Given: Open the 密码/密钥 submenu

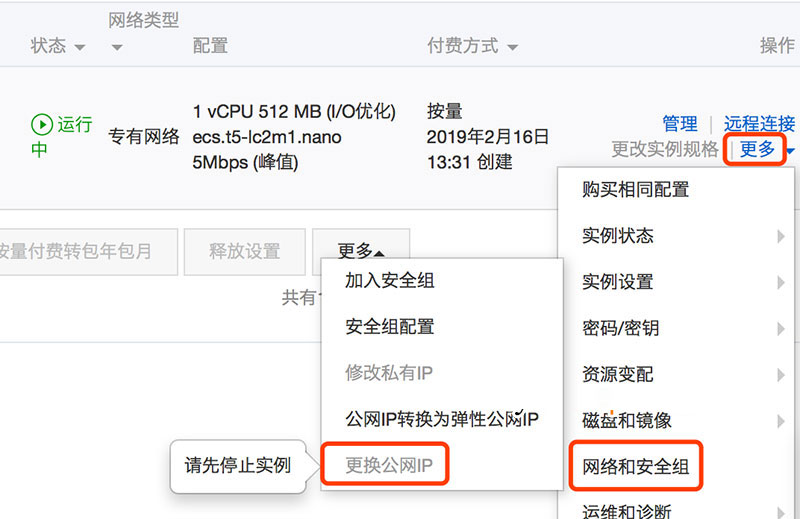Looking at the screenshot, I should [x=620, y=328].
